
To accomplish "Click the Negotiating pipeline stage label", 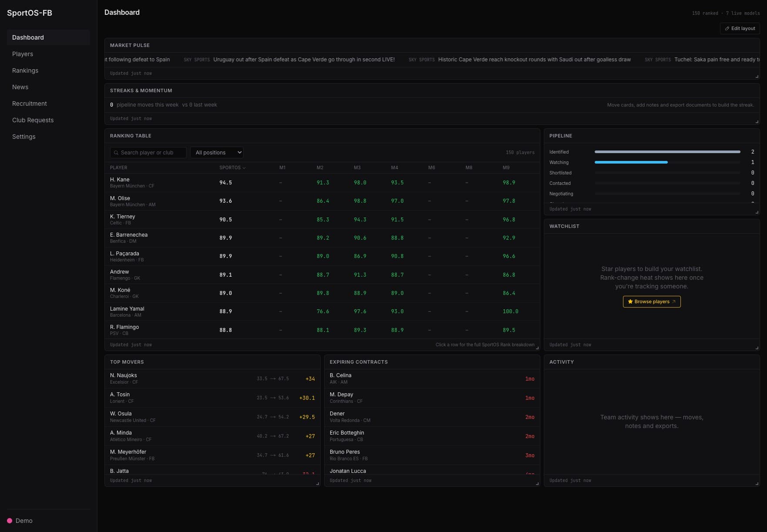I will 561,194.
